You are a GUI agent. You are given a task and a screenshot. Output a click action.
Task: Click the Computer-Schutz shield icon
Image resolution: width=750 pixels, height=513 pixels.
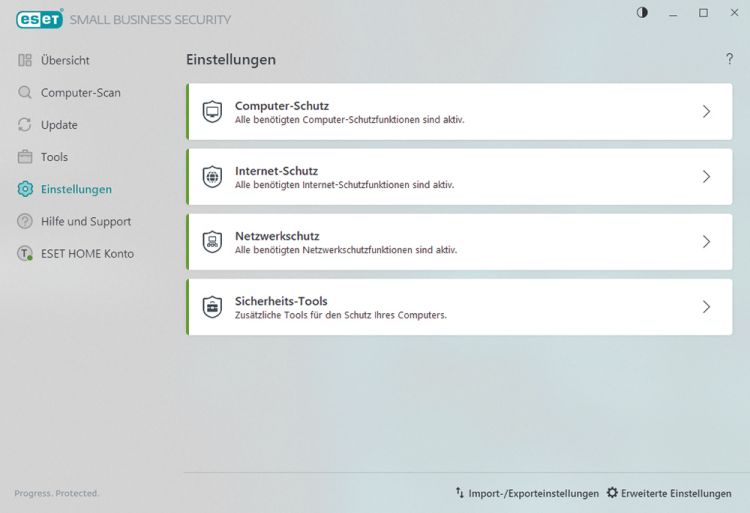(x=212, y=112)
